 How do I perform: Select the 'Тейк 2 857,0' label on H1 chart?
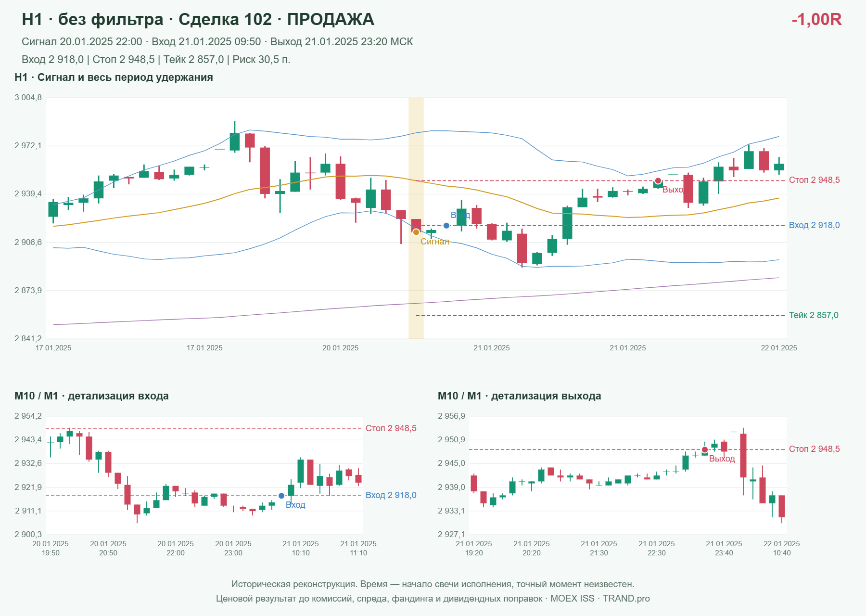tap(814, 315)
